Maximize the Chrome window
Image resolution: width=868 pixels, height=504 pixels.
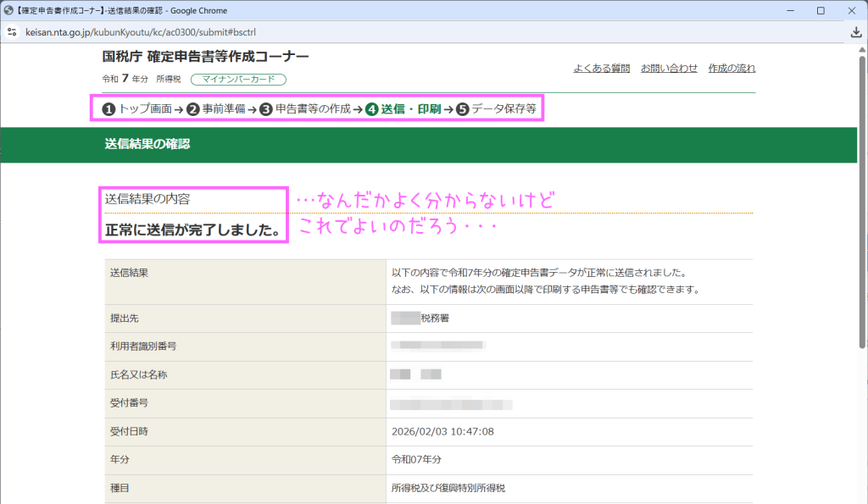pos(821,10)
